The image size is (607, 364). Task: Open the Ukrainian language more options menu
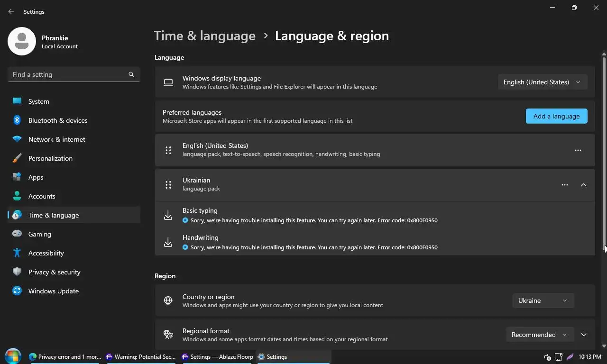tap(564, 185)
